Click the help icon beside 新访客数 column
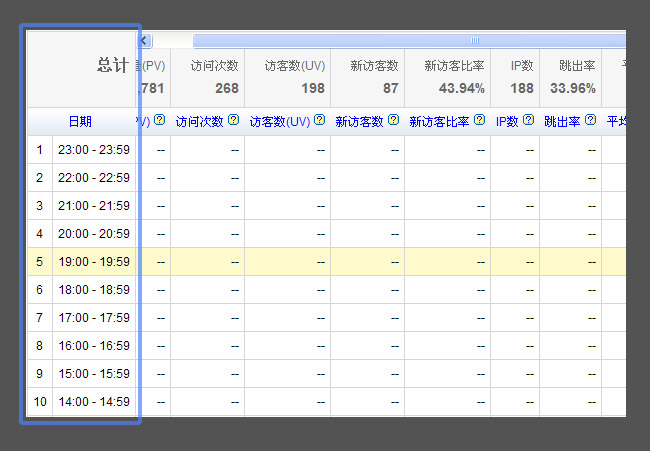 [393, 120]
